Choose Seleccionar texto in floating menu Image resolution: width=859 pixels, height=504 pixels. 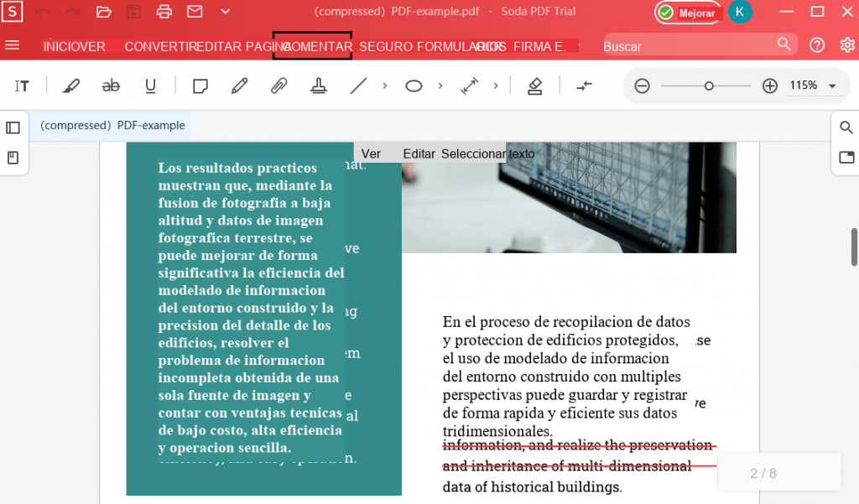tap(488, 154)
